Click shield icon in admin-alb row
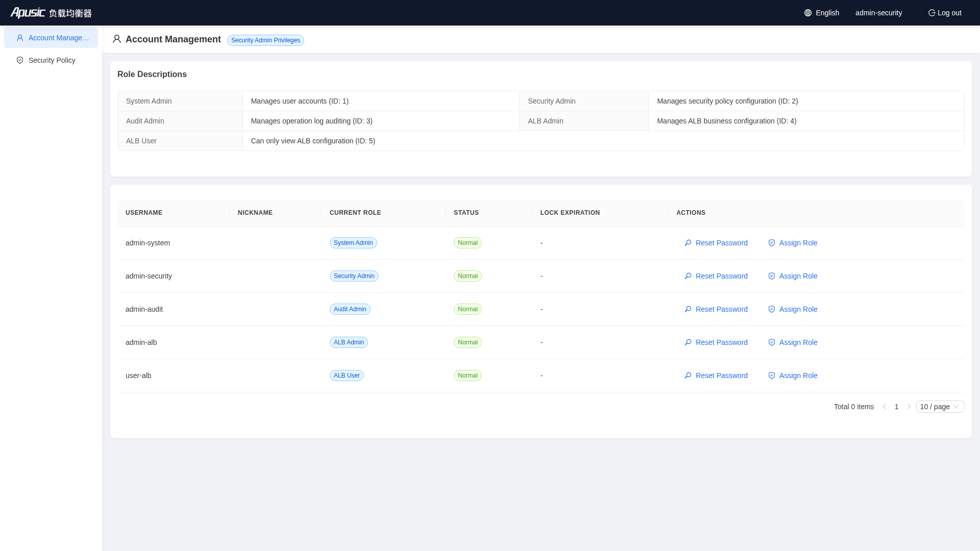980x551 pixels. [772, 342]
